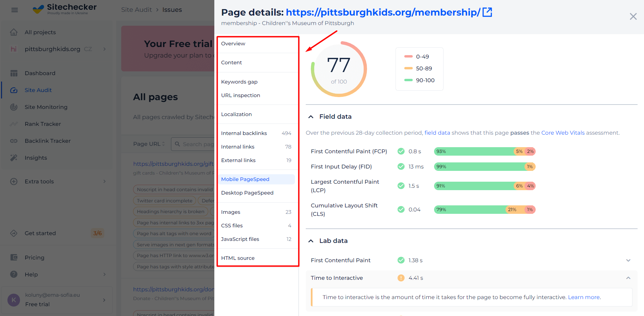Click the Core Web Vitals link
Image resolution: width=644 pixels, height=316 pixels.
click(563, 133)
